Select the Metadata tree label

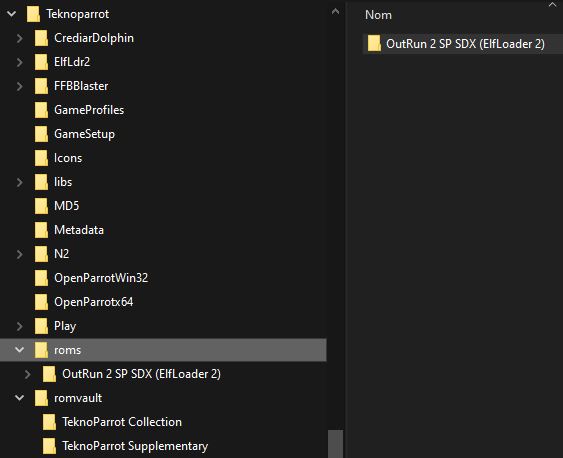click(x=79, y=230)
